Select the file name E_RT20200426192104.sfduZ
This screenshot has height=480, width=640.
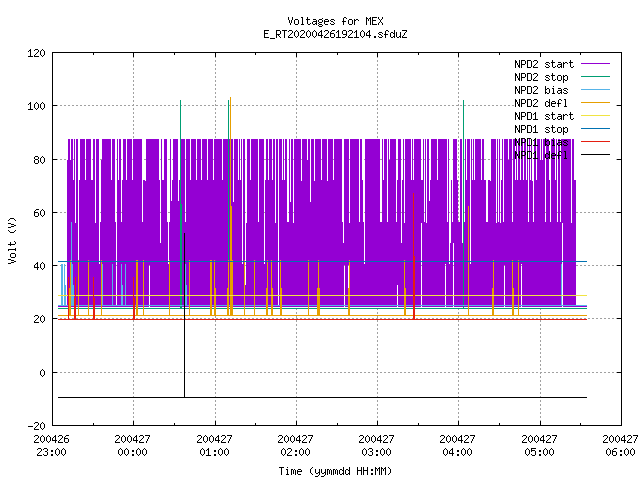tap(335, 34)
